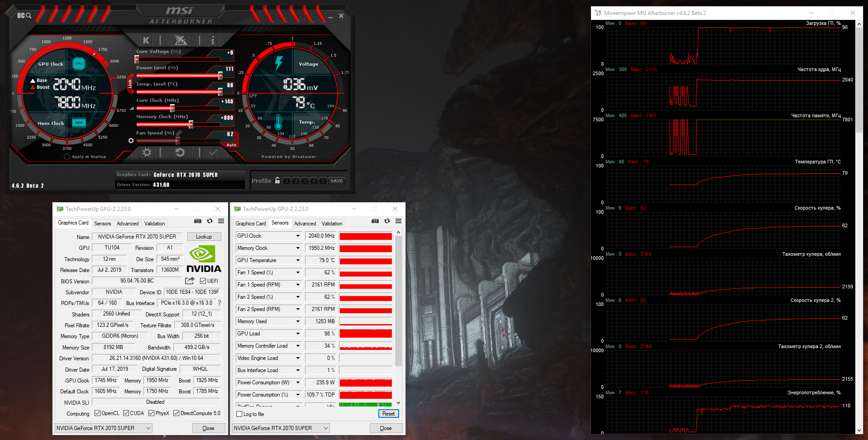Open Afterburner settings gear below the sliders
The width and height of the screenshot is (868, 440).
tap(147, 153)
